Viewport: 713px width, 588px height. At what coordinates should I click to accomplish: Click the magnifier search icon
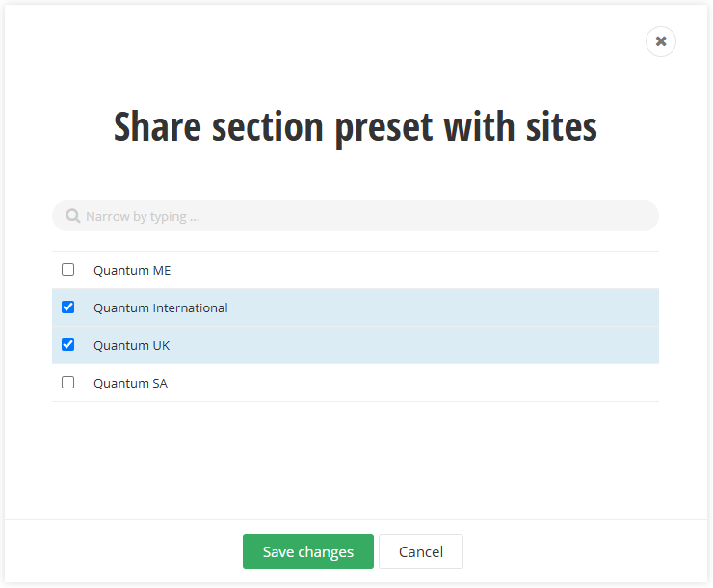pyautogui.click(x=73, y=216)
